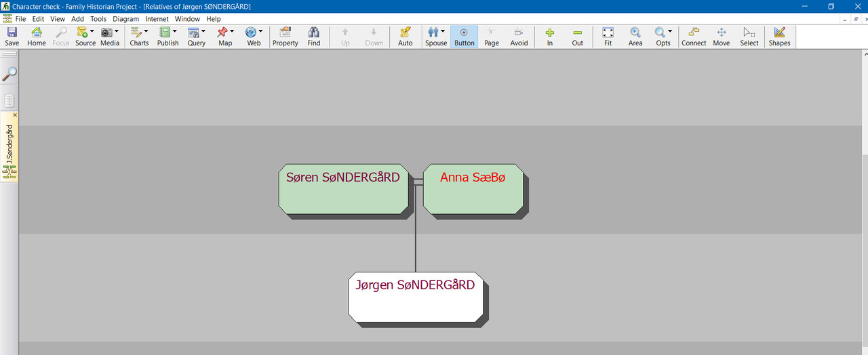Click the Spouse toolbar icon

tap(433, 32)
